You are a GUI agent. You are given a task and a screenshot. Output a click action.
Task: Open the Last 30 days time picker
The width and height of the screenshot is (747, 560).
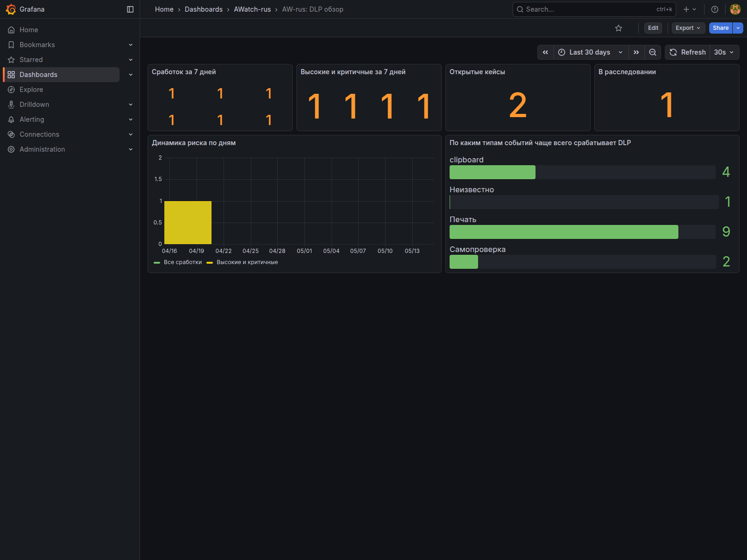591,52
